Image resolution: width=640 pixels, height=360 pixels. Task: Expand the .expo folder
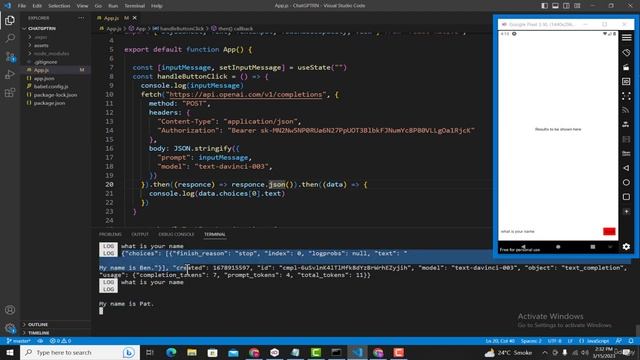pos(40,37)
